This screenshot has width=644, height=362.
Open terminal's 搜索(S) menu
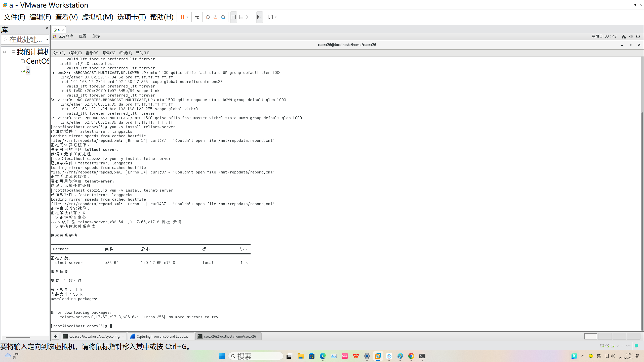coord(109,53)
